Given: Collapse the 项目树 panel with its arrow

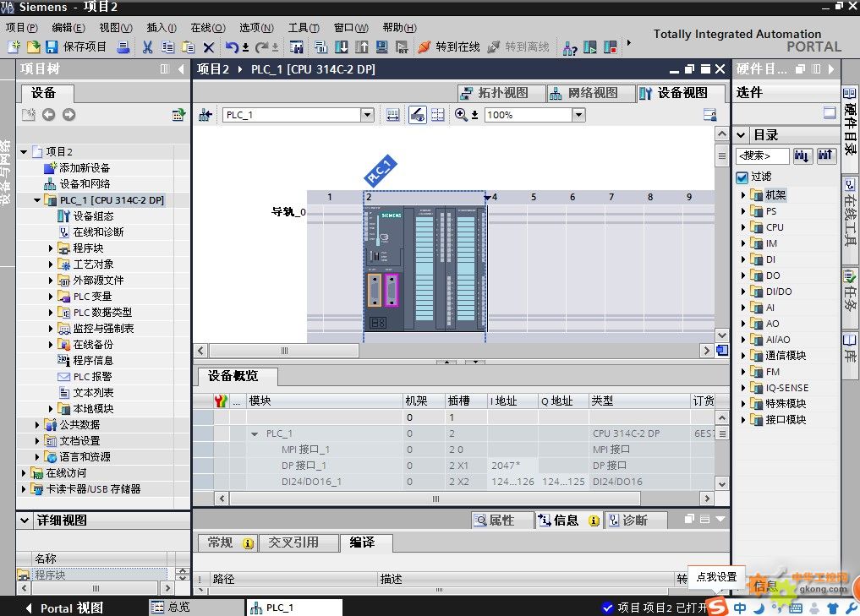Looking at the screenshot, I should (x=181, y=69).
